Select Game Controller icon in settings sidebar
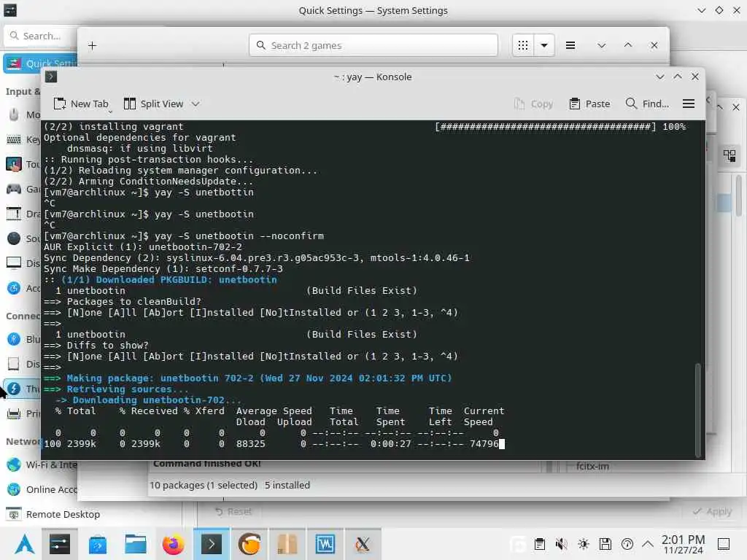The height and width of the screenshot is (560, 747). [x=14, y=189]
